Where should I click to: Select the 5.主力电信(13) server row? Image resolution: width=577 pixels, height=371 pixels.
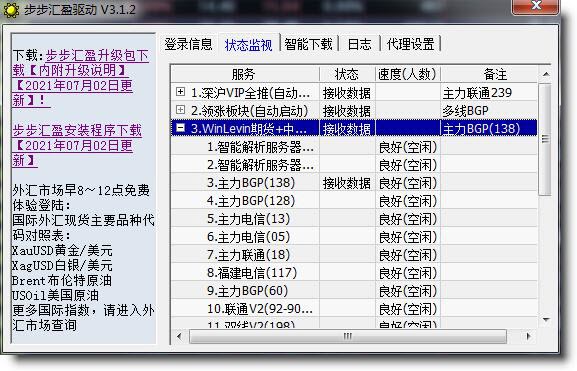click(354, 219)
